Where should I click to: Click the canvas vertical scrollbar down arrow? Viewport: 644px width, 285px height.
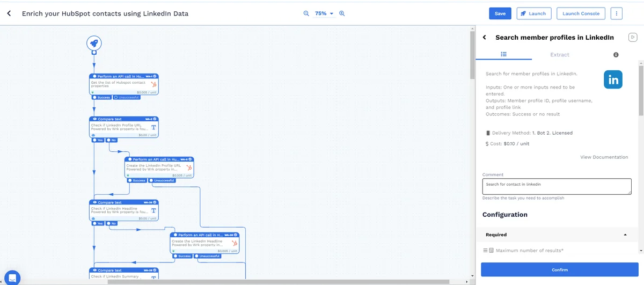point(472,275)
